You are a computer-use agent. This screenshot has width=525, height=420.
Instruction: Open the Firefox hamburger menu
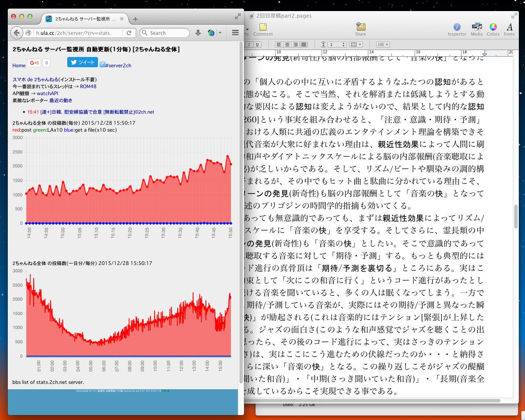(x=235, y=33)
